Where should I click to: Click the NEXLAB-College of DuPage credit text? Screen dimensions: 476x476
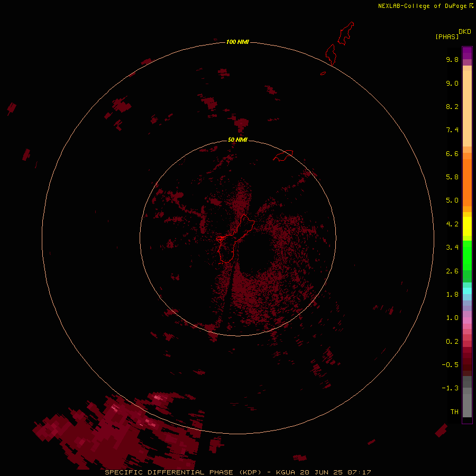pos(426,6)
